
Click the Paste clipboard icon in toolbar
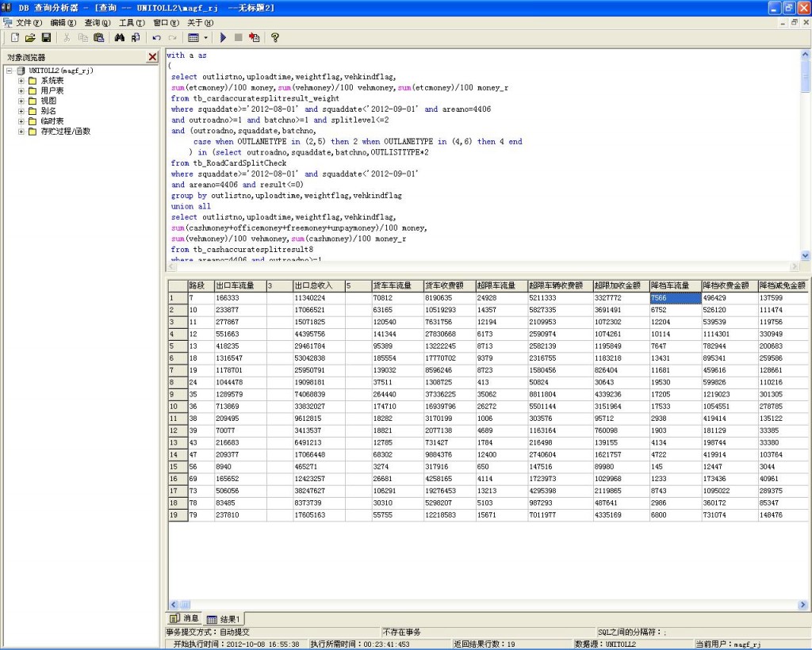tap(99, 37)
